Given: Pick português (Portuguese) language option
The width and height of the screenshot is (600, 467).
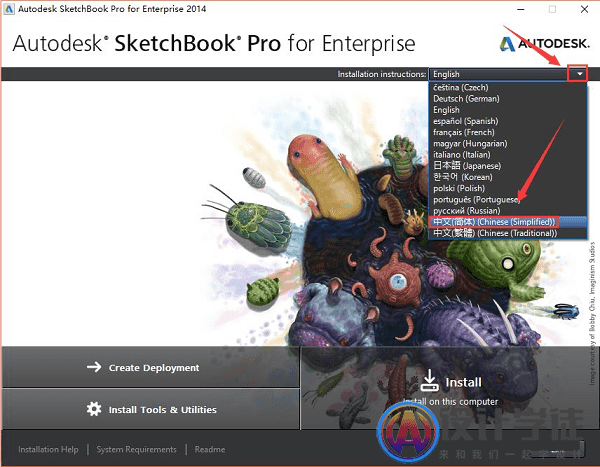Looking at the screenshot, I should (507, 199).
